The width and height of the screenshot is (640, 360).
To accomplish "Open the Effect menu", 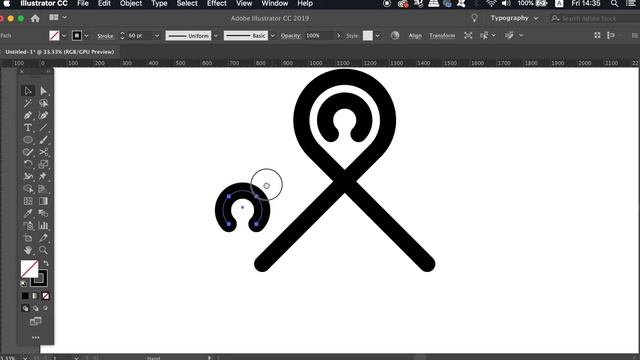I will click(x=216, y=4).
